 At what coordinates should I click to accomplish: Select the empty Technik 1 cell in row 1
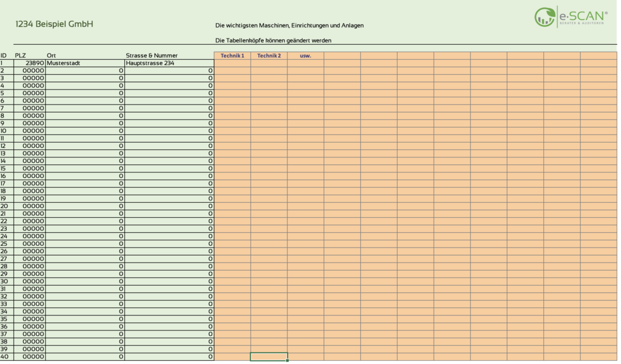coord(233,63)
